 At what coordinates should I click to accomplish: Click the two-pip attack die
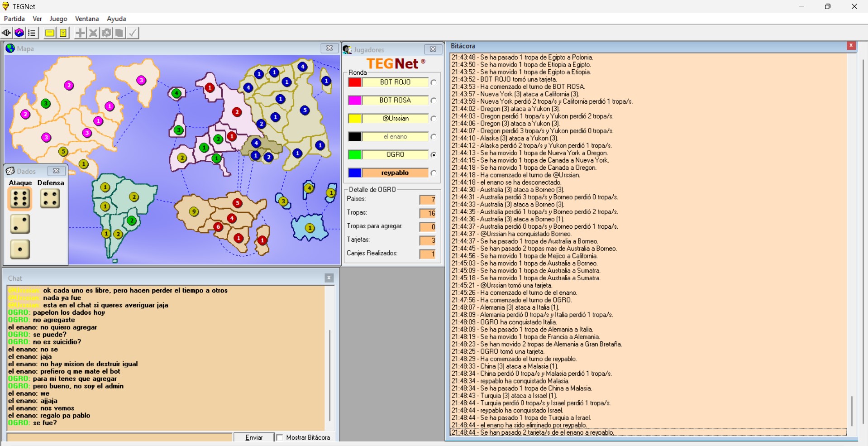point(20,224)
